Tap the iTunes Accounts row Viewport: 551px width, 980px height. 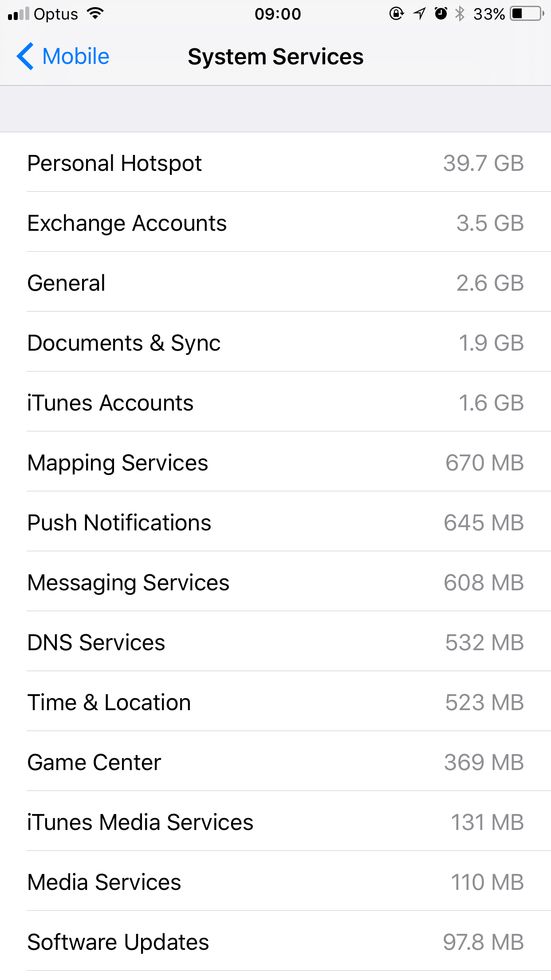point(275,402)
